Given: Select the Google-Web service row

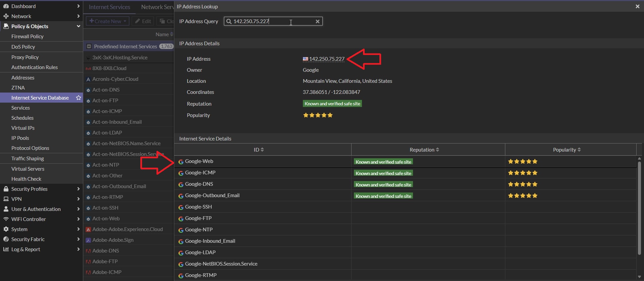Looking at the screenshot, I should pos(405,161).
